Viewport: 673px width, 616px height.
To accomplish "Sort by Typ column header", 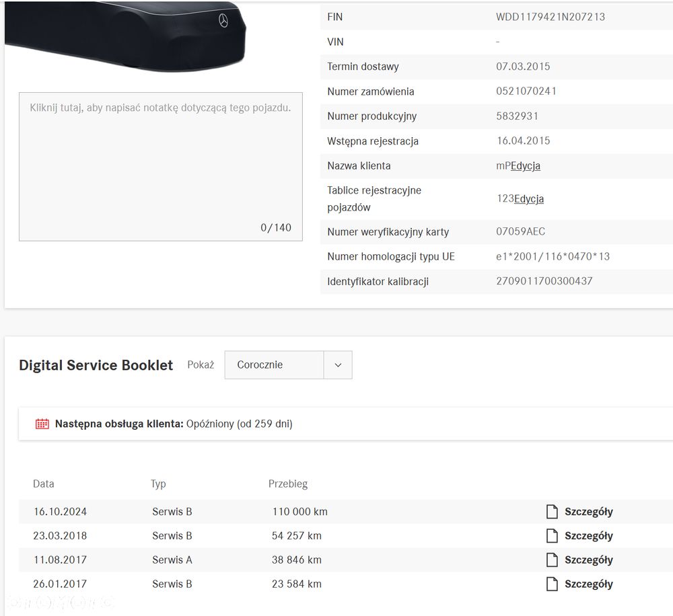I will pos(158,484).
